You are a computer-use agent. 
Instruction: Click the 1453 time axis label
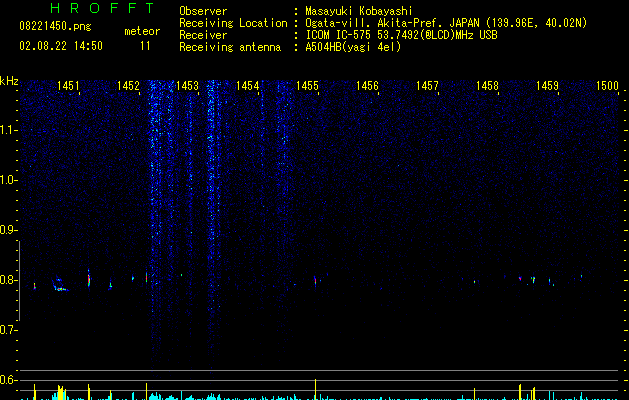[188, 86]
